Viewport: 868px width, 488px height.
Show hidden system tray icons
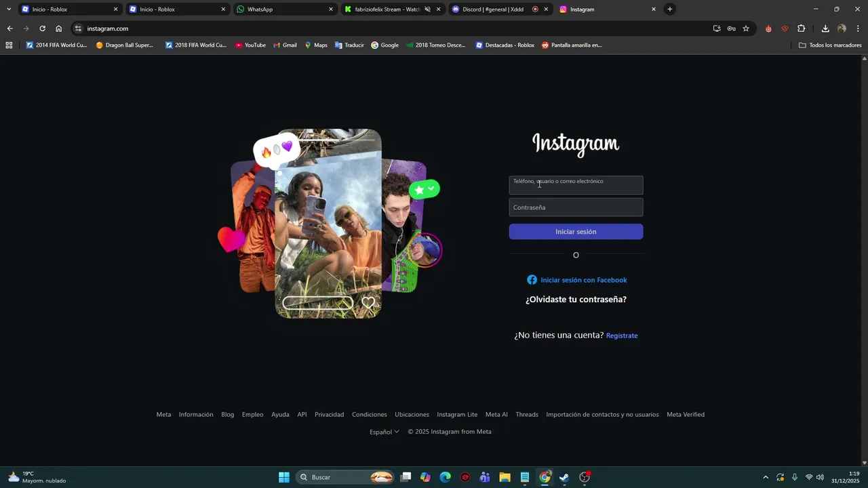point(766,477)
